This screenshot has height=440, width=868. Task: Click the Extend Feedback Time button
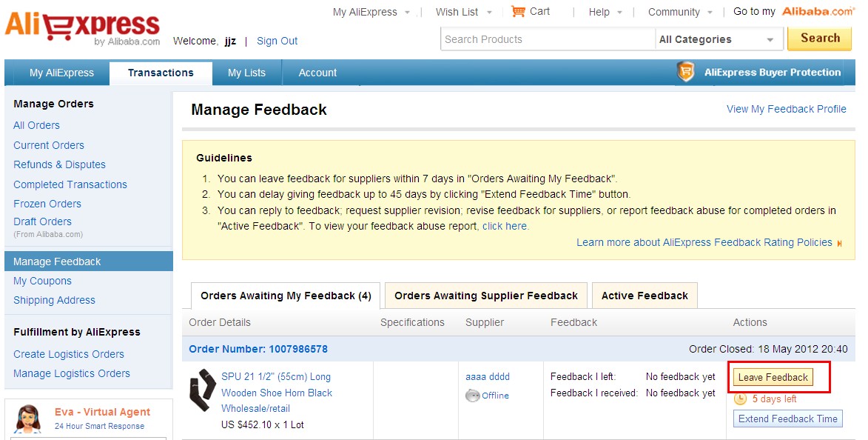[x=787, y=419]
